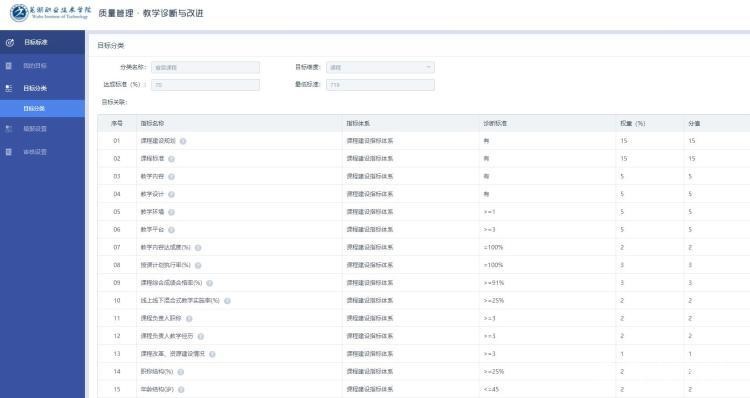
Task: Click the 目标标准 target icon in sidebar
Action: point(10,42)
